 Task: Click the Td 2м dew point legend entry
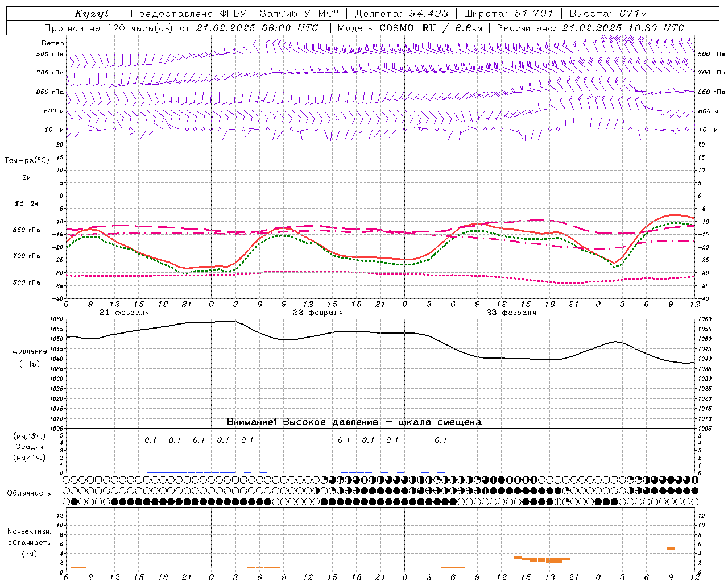[x=27, y=203]
